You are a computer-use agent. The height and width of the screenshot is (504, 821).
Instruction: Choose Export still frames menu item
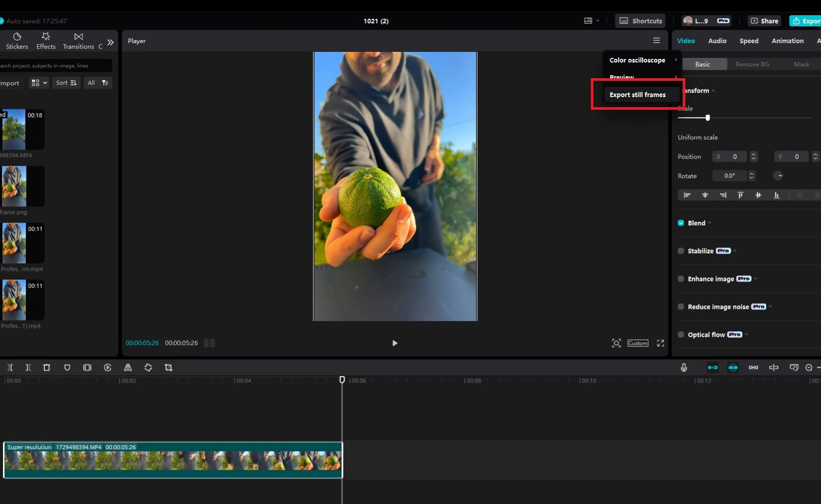pos(642,94)
